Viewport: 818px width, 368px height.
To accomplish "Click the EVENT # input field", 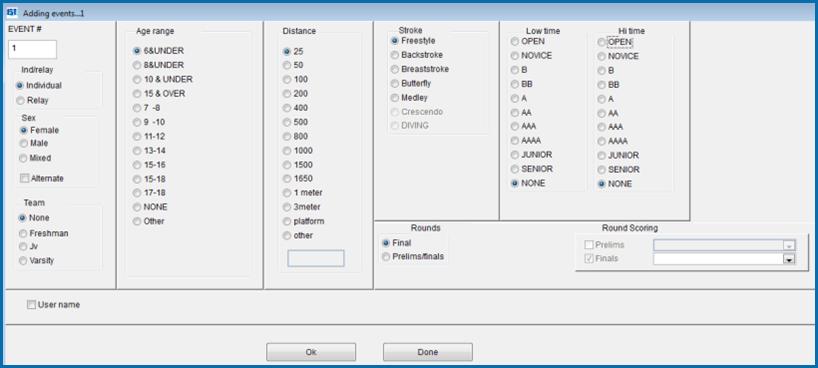I will point(32,49).
